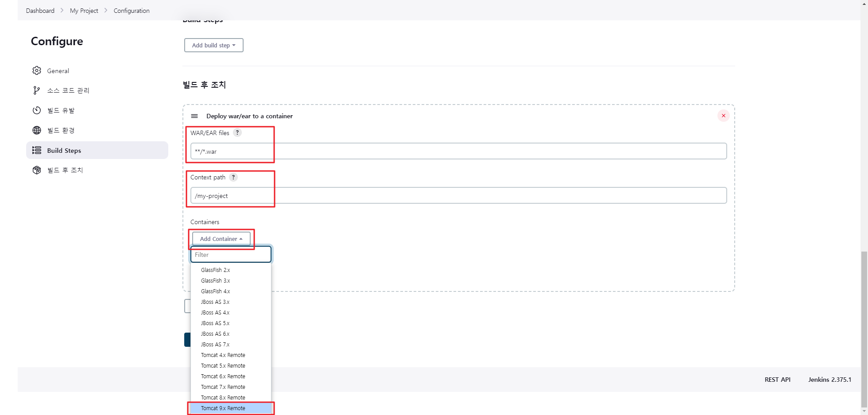Click the Context path input field

[x=458, y=195]
